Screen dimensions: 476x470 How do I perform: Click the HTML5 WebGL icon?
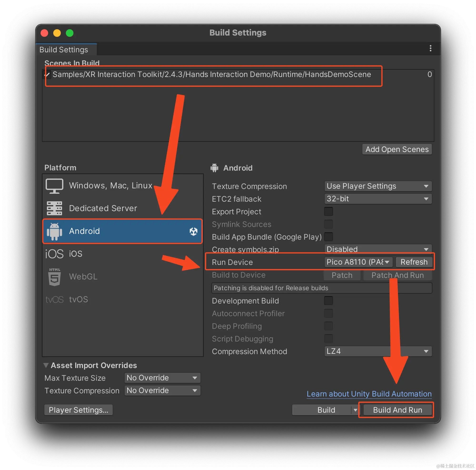54,277
